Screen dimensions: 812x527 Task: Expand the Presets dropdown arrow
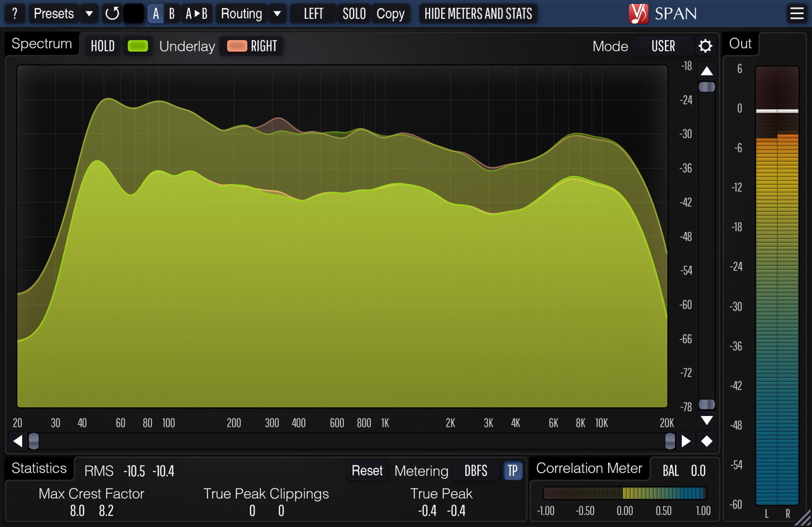click(89, 13)
